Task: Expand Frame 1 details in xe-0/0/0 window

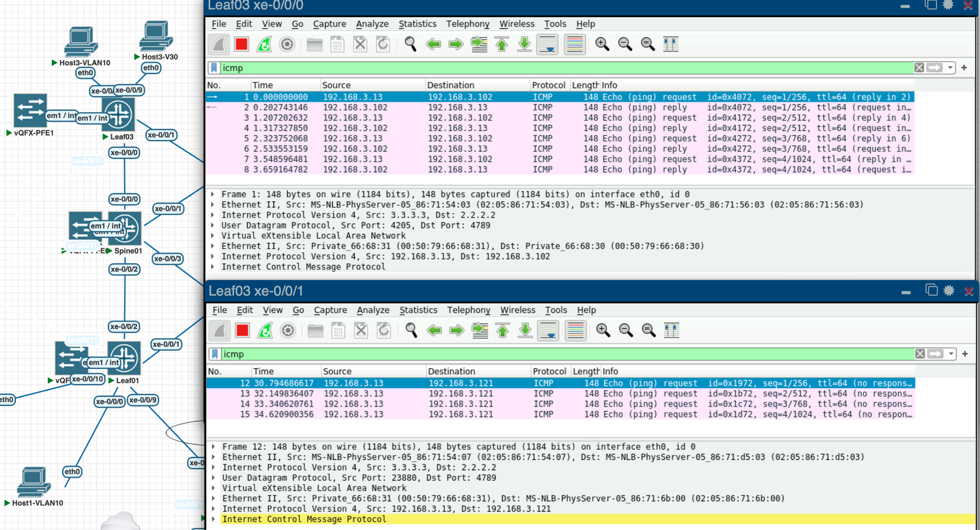Action: (x=213, y=194)
